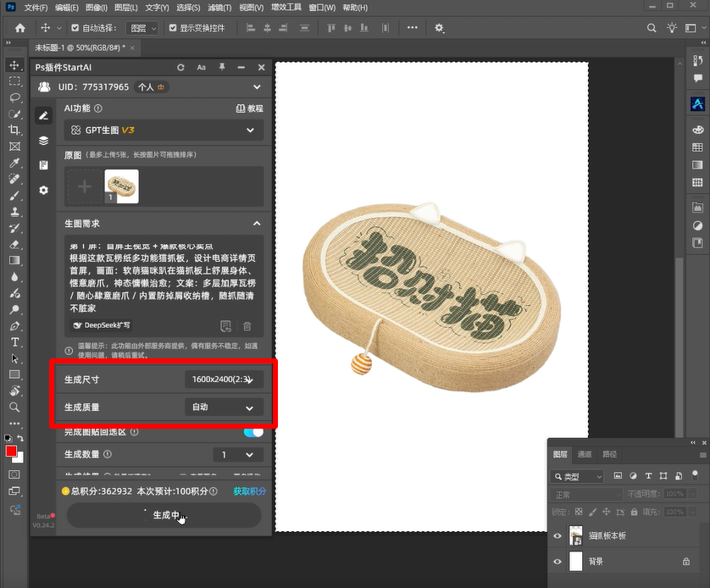Viewport: 710px width, 588px height.
Task: Expand the UID account row chevron
Action: point(257,87)
